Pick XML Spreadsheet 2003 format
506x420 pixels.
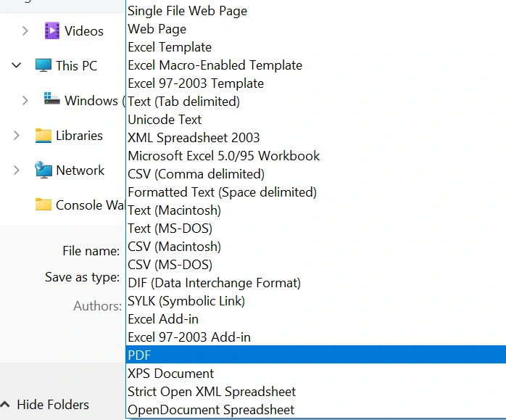click(316, 138)
